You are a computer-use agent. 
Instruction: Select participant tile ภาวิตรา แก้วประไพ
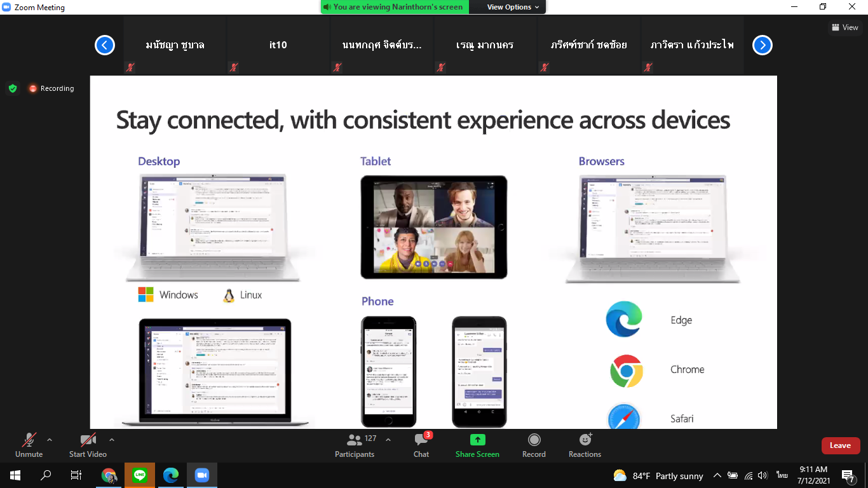(x=693, y=45)
